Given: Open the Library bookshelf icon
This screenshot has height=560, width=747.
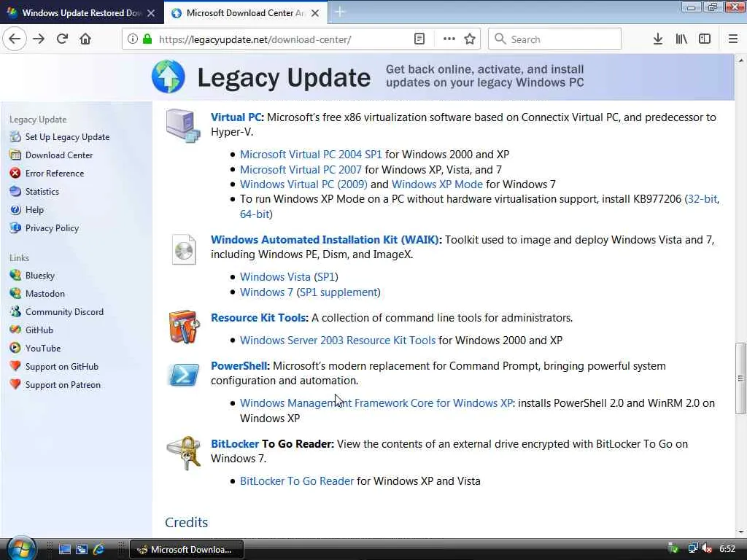Looking at the screenshot, I should tap(681, 39).
